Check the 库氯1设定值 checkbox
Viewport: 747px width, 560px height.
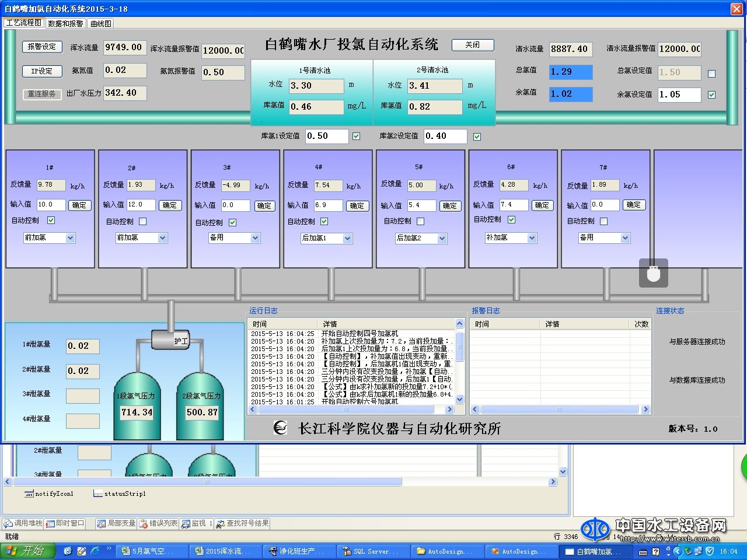(356, 136)
